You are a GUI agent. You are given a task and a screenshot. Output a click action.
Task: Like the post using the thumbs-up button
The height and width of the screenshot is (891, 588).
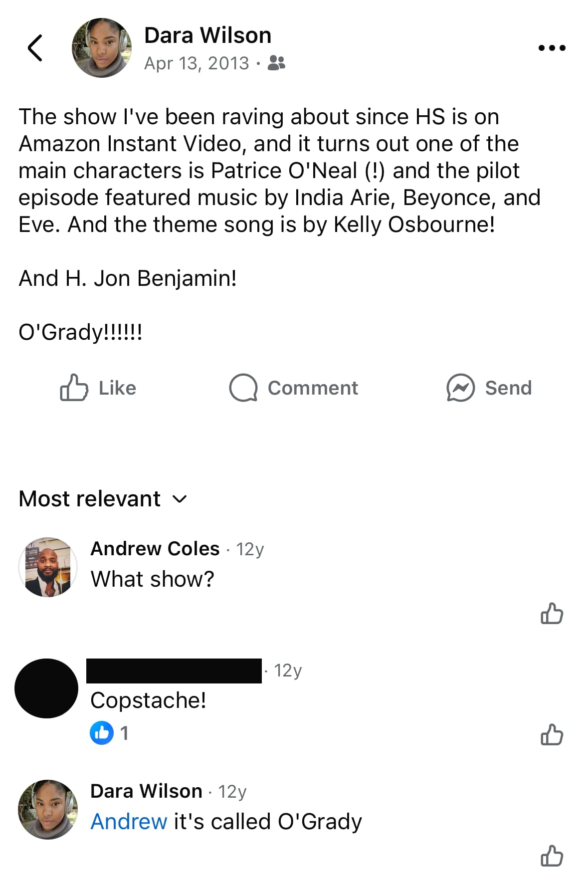coord(98,388)
